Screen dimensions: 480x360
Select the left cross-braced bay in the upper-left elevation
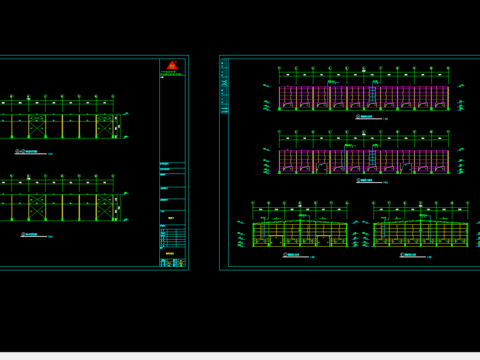(x=37, y=126)
